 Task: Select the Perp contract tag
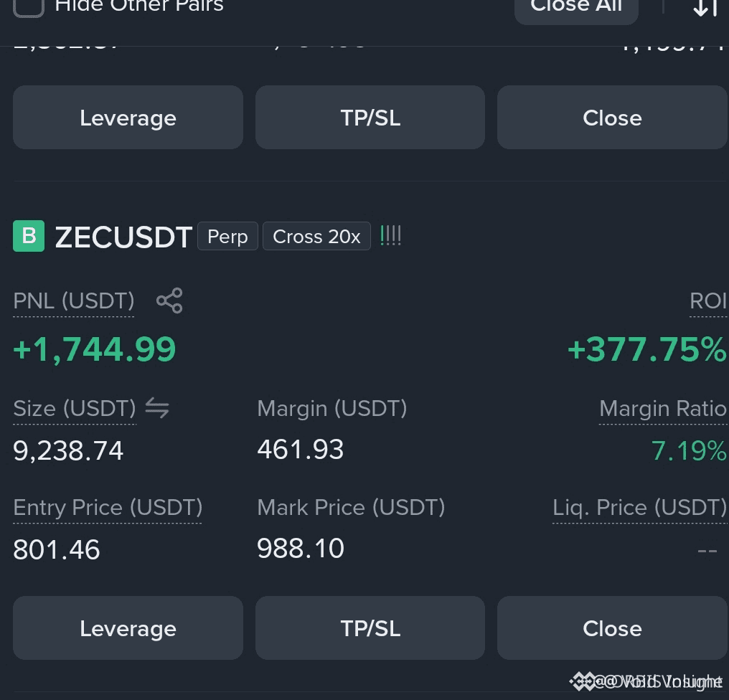(x=227, y=236)
